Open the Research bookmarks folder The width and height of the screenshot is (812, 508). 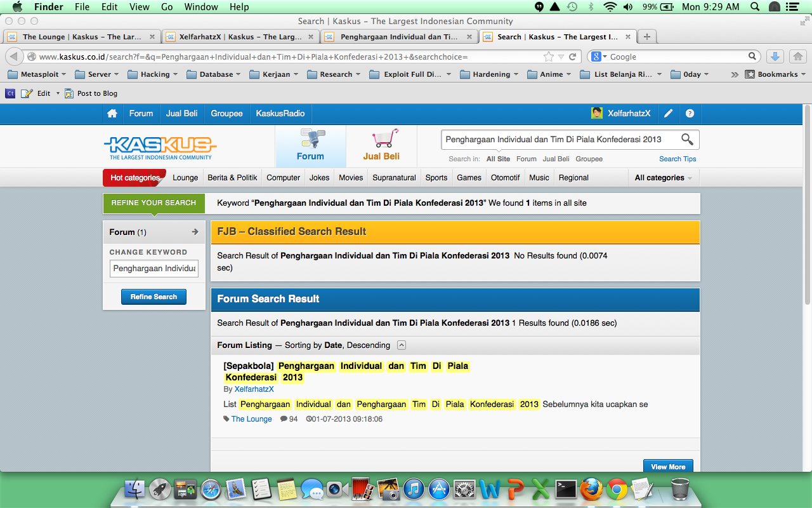tap(334, 74)
